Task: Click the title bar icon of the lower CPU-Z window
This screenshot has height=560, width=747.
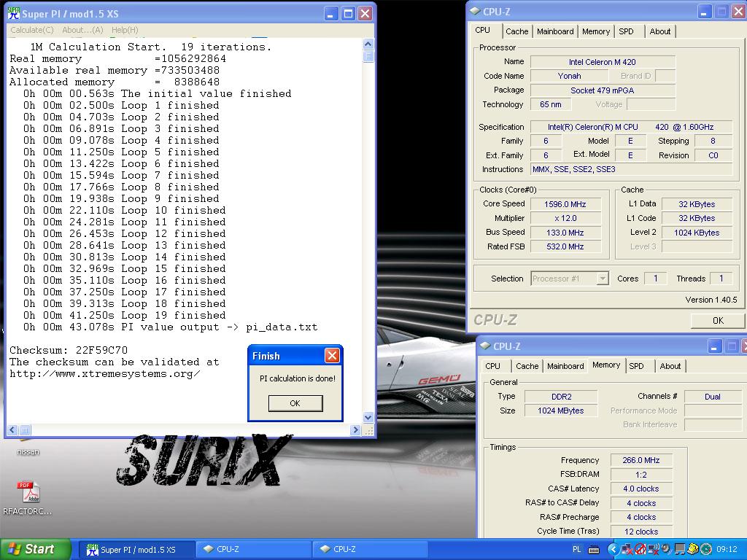Action: coord(485,346)
